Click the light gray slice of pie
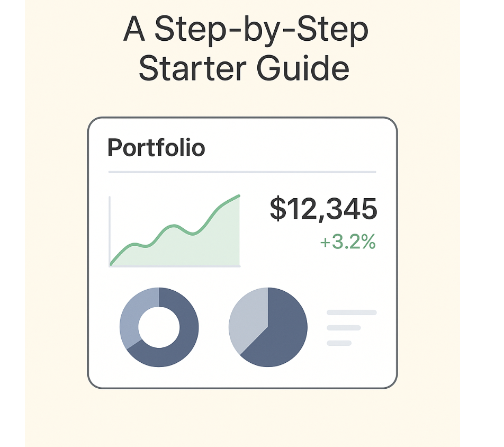 (246, 317)
